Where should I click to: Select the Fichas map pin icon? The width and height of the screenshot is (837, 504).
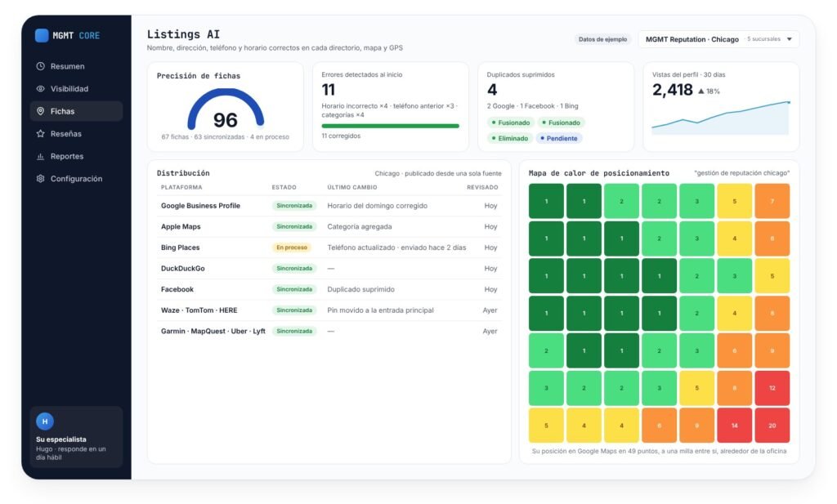pos(41,111)
